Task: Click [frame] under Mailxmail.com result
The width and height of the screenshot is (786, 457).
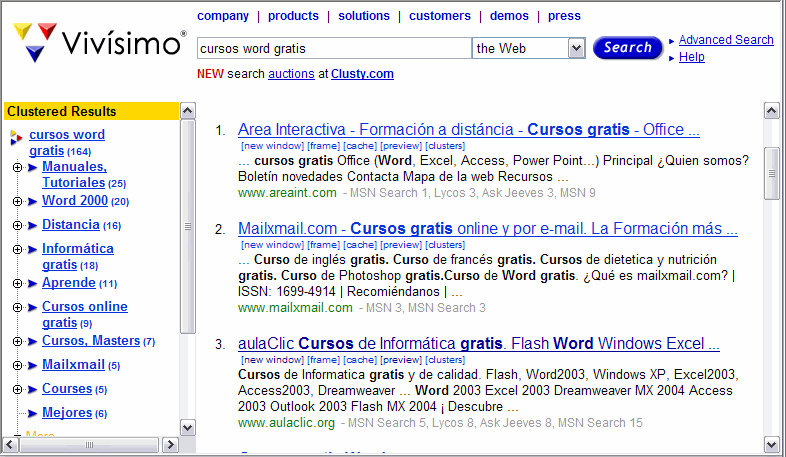Action: (x=323, y=245)
